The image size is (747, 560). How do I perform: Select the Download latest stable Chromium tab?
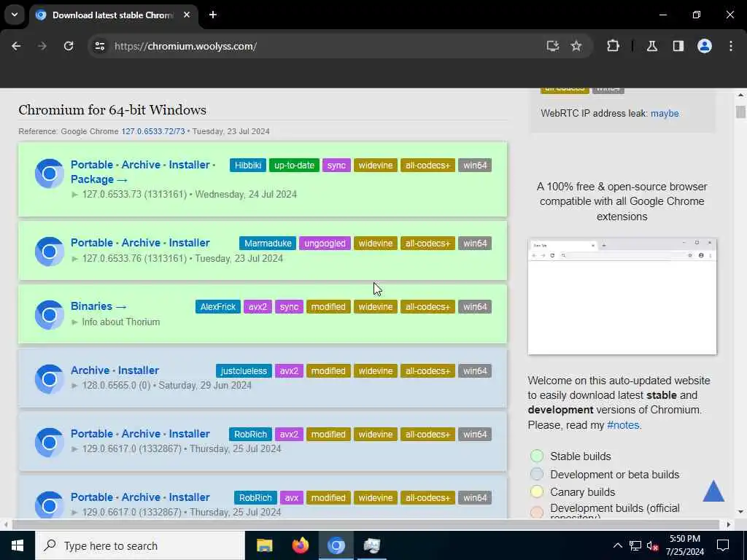[113, 15]
